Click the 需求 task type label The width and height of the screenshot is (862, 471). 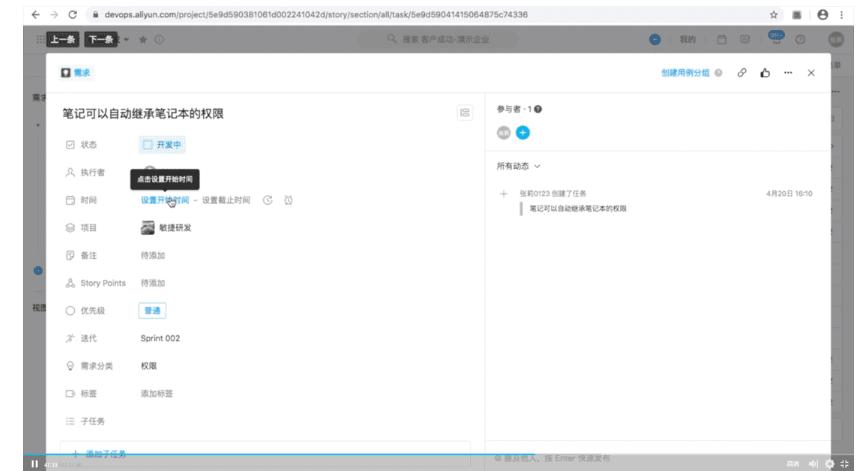[82, 73]
